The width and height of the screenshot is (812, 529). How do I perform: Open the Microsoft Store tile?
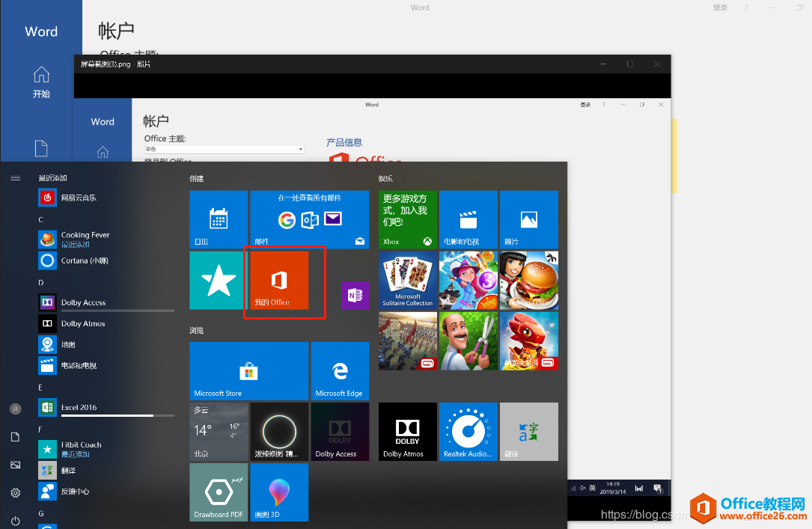[248, 371]
